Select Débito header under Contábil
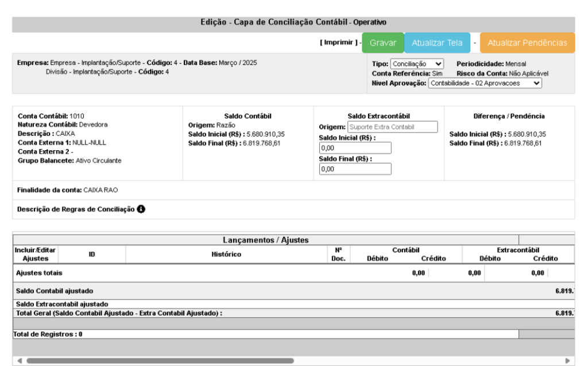Image resolution: width=588 pixels, height=366 pixels. (377, 259)
